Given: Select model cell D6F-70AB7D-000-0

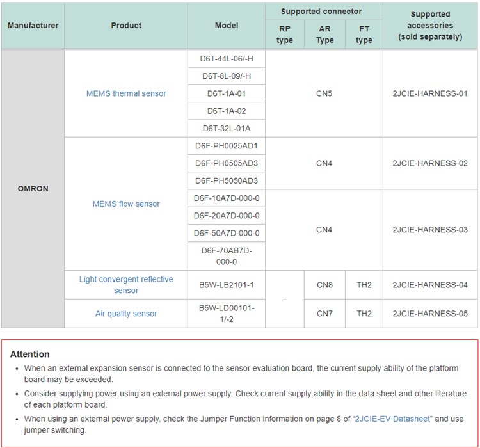Looking at the screenshot, I should click(x=227, y=256).
